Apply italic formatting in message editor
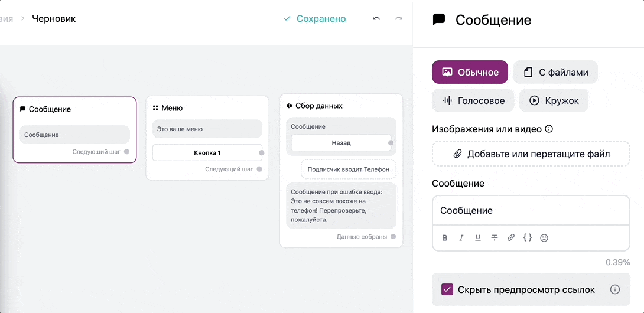The image size is (644, 313). 461,237
